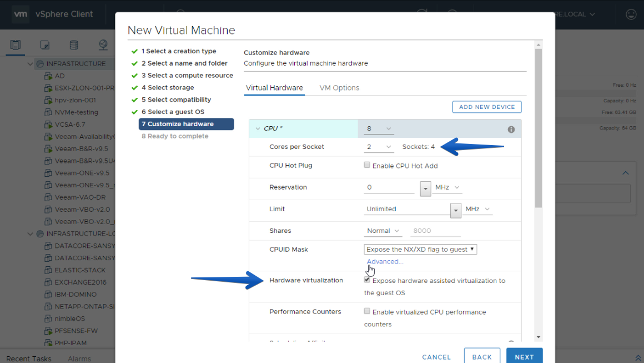Click the ADD NEW DEVICE button
The width and height of the screenshot is (644, 363).
click(487, 107)
